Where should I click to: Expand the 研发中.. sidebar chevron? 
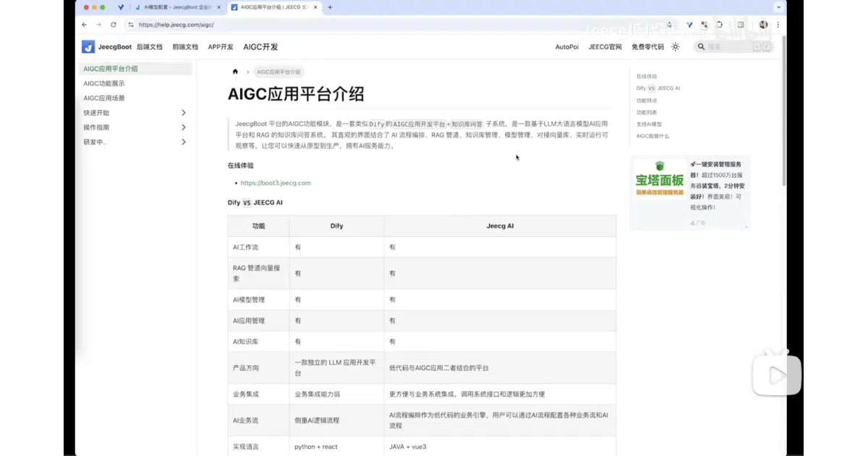[184, 142]
